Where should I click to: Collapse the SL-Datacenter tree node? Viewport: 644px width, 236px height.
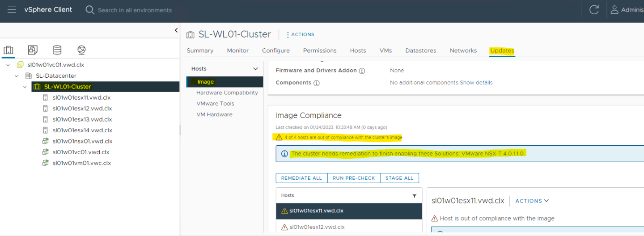point(17,76)
